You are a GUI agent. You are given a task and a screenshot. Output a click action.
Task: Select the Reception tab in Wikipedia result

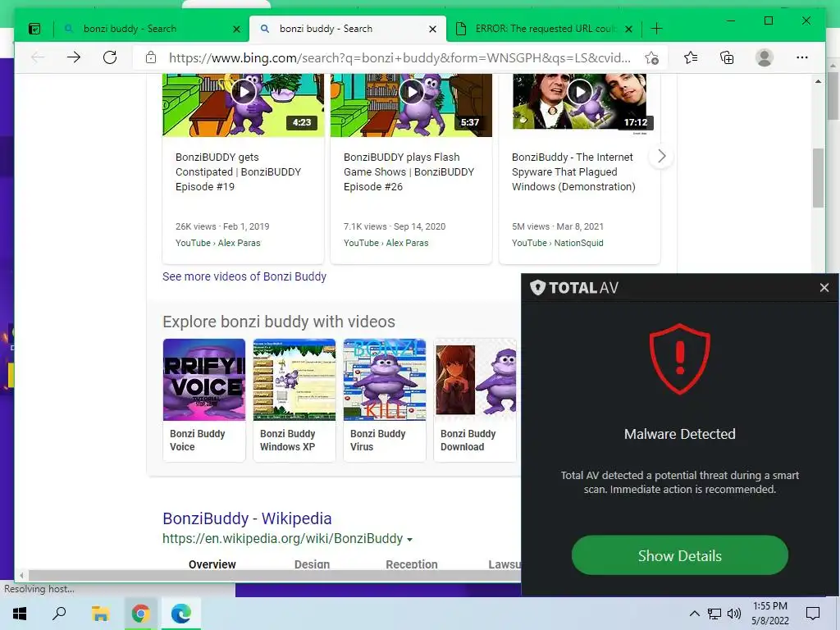(x=412, y=564)
